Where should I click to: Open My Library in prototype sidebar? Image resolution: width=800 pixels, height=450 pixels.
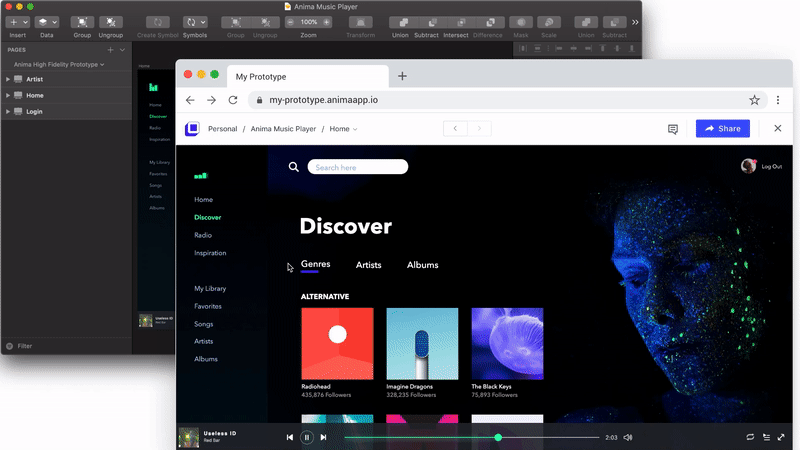[x=210, y=289]
